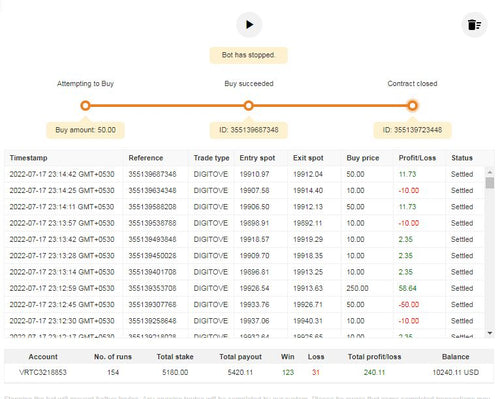
Task: Click account number VRTC3218853
Action: pyautogui.click(x=43, y=372)
